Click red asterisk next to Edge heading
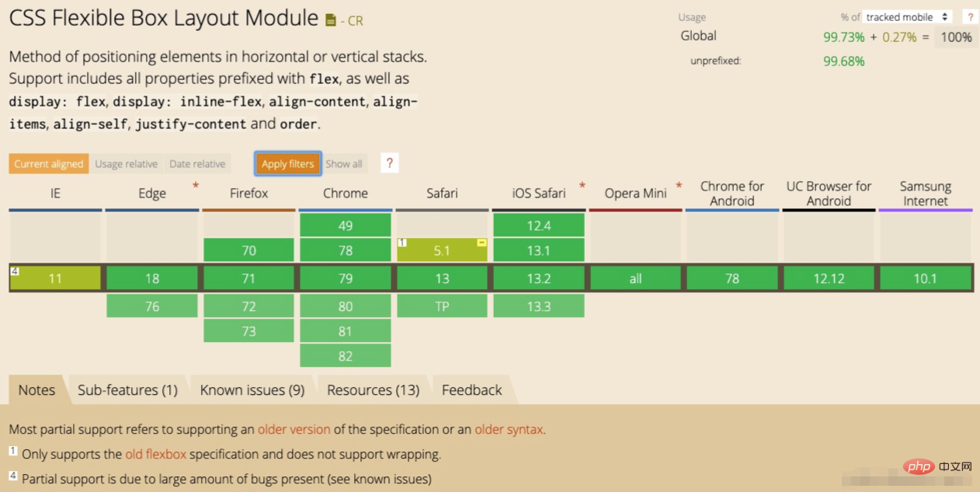The height and width of the screenshot is (492, 980). pyautogui.click(x=196, y=186)
